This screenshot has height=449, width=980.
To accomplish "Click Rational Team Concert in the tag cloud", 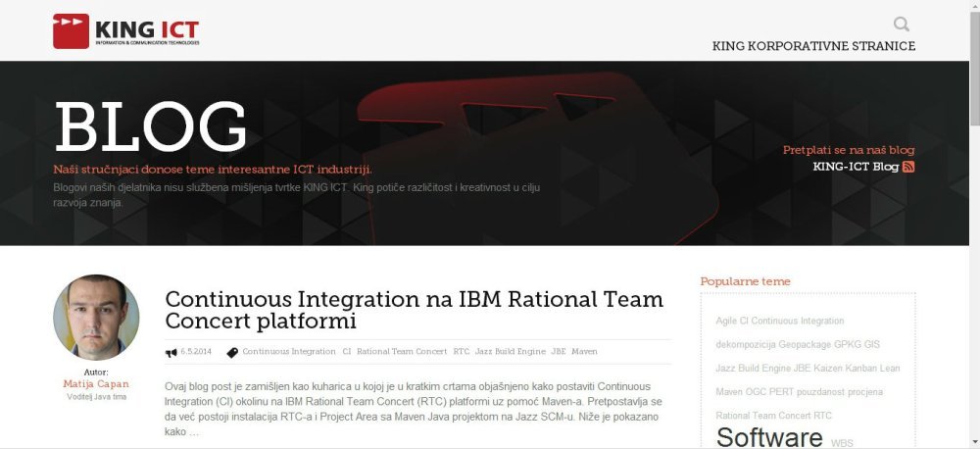I will coord(762,416).
